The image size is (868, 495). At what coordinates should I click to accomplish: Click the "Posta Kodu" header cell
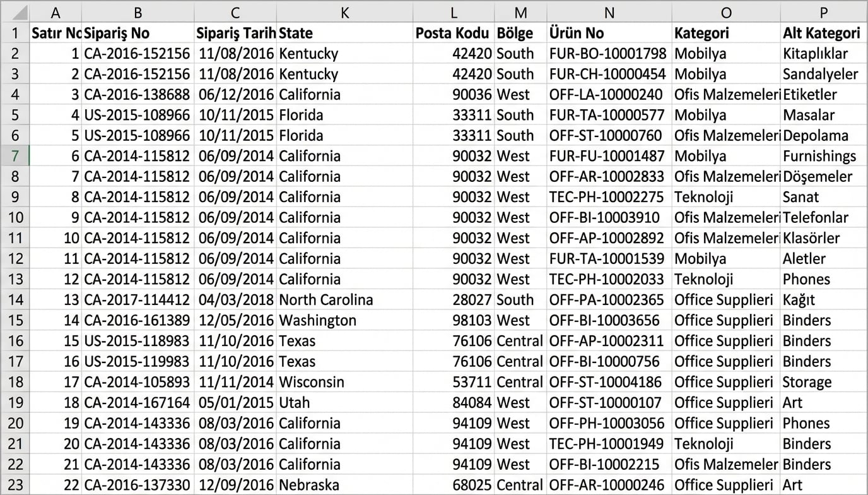(x=453, y=33)
